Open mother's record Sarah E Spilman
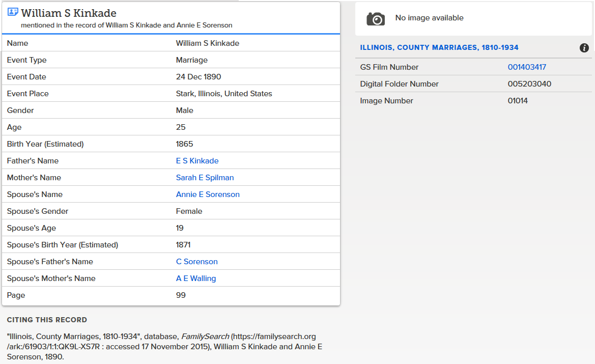The image size is (595, 364). (x=205, y=178)
